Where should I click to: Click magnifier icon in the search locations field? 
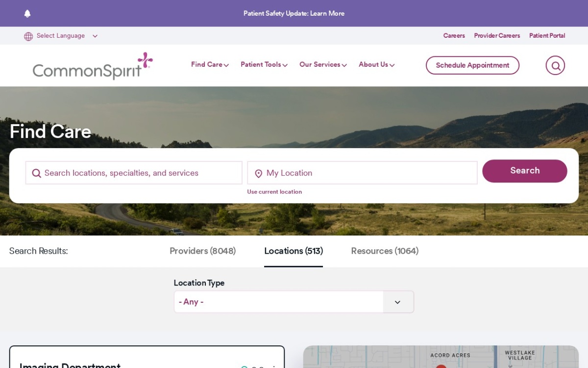point(36,173)
